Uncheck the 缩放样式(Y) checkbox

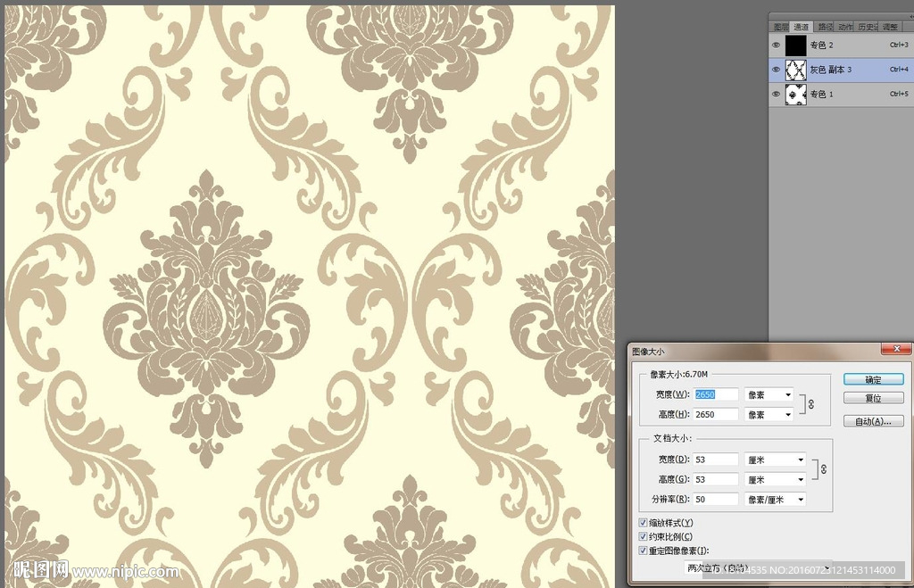[643, 523]
